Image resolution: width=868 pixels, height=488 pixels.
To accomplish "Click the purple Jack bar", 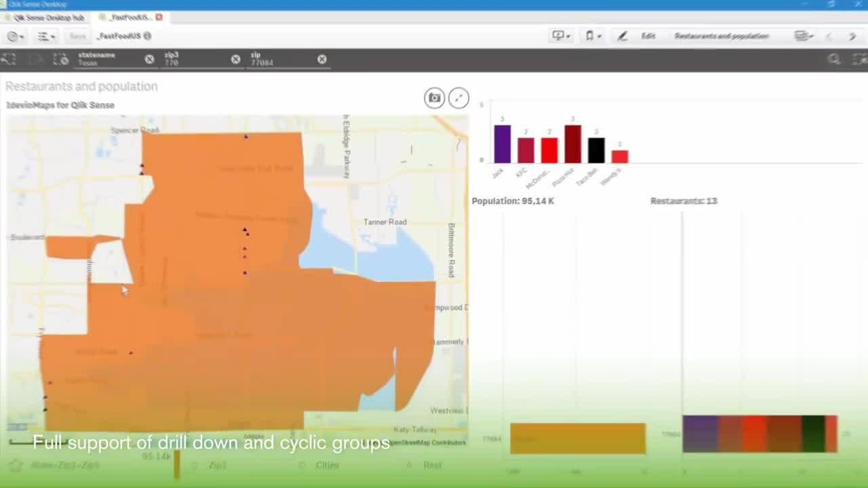I will 502,144.
